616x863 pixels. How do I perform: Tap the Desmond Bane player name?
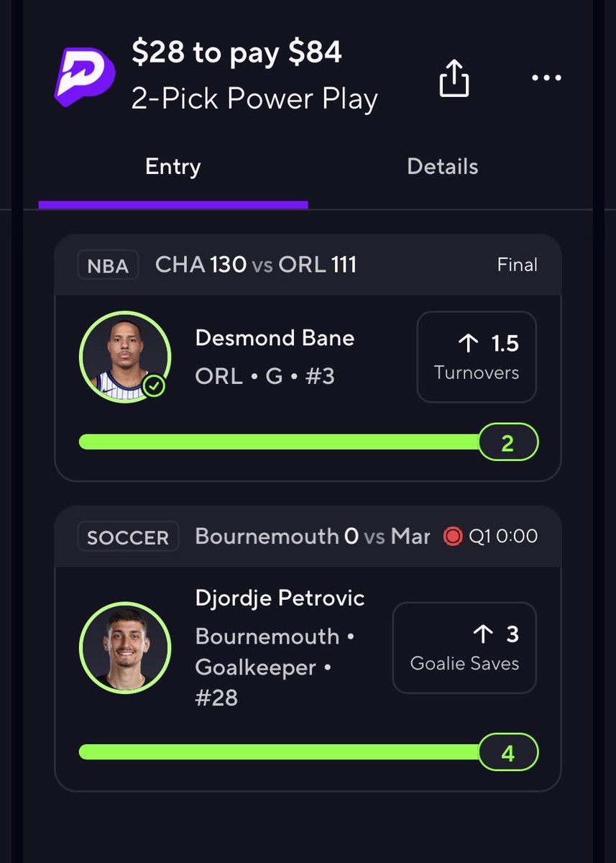tap(275, 338)
